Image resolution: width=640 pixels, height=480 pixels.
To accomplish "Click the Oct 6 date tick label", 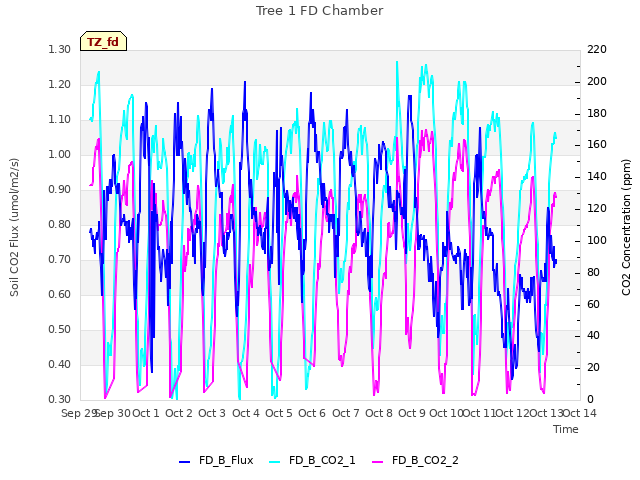I will tap(312, 413).
